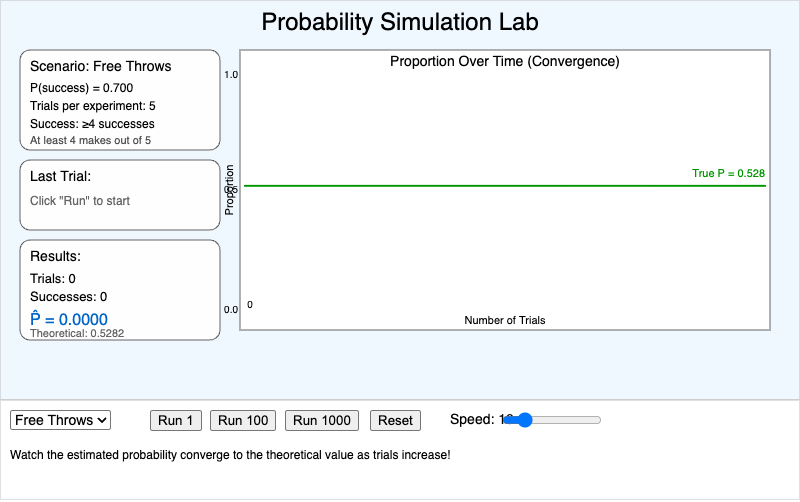This screenshot has width=800, height=502.
Task: Click the Successes: 0 counter
Action: click(x=68, y=297)
